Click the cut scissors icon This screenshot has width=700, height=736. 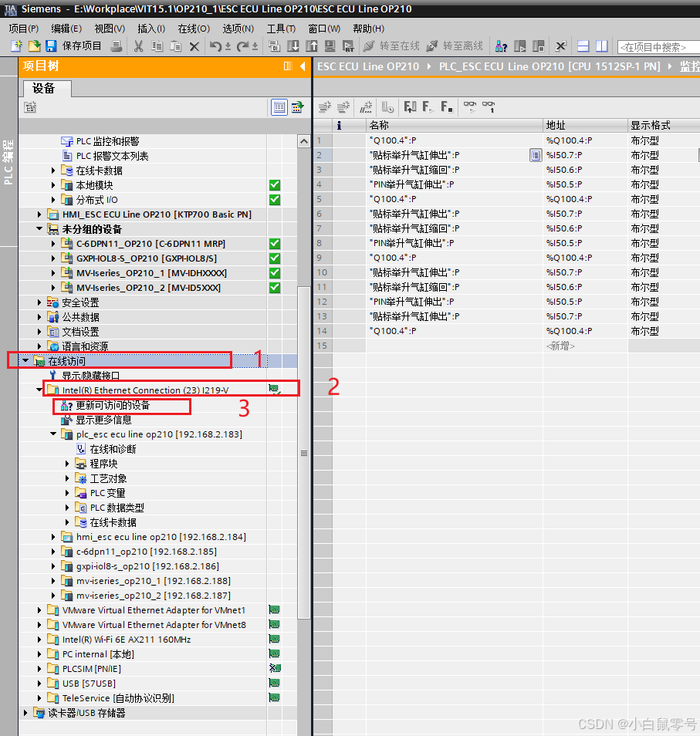138,46
